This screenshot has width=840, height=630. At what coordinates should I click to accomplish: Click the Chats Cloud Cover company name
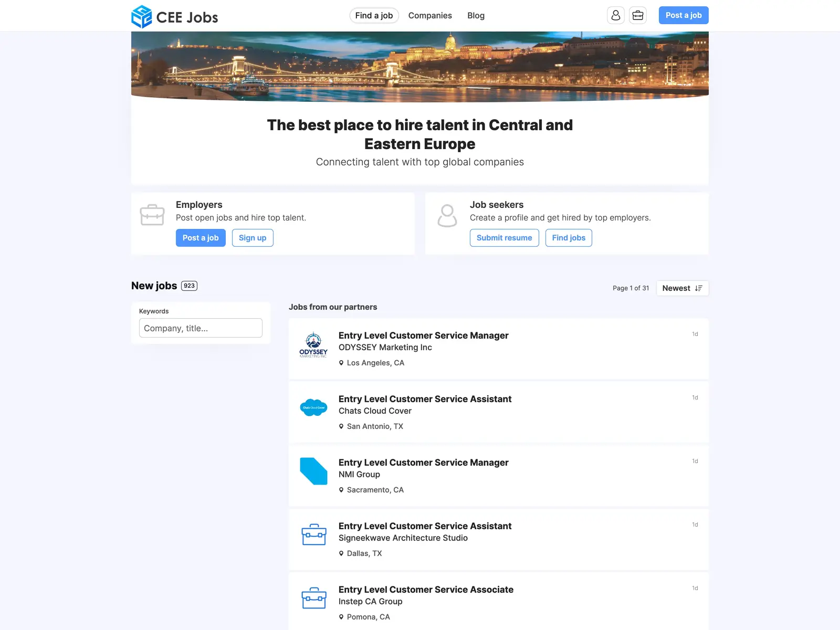[x=375, y=411]
